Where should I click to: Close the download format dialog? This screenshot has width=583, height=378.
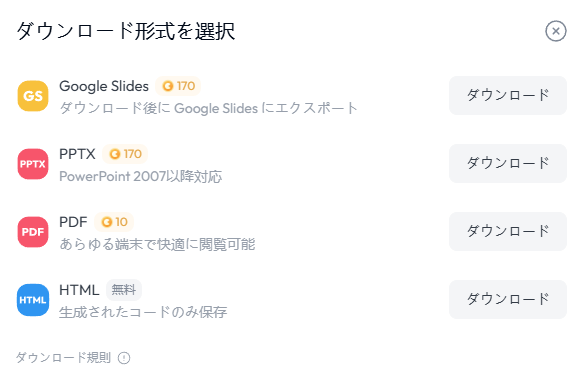tap(556, 31)
